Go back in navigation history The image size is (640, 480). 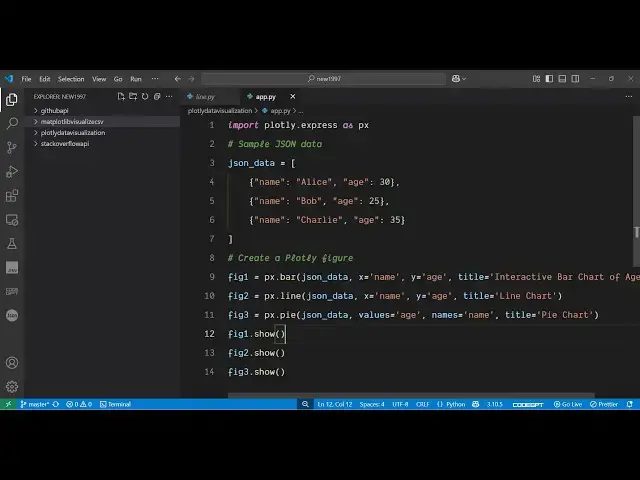[x=178, y=79]
